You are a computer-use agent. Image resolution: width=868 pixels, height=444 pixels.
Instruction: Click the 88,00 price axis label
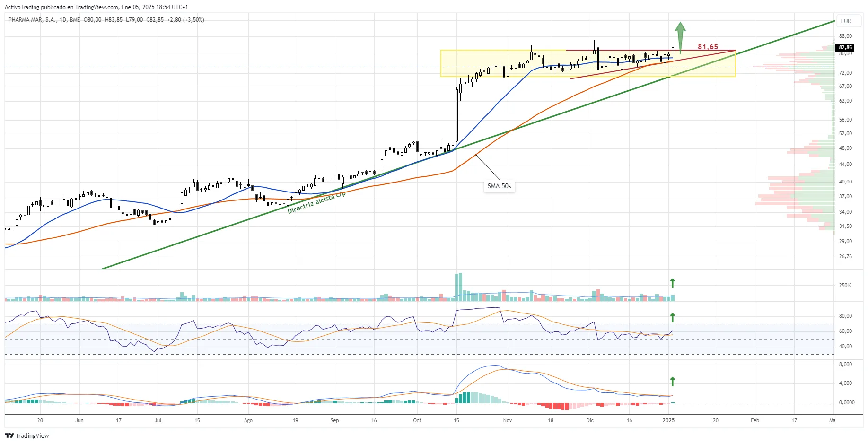pos(845,36)
